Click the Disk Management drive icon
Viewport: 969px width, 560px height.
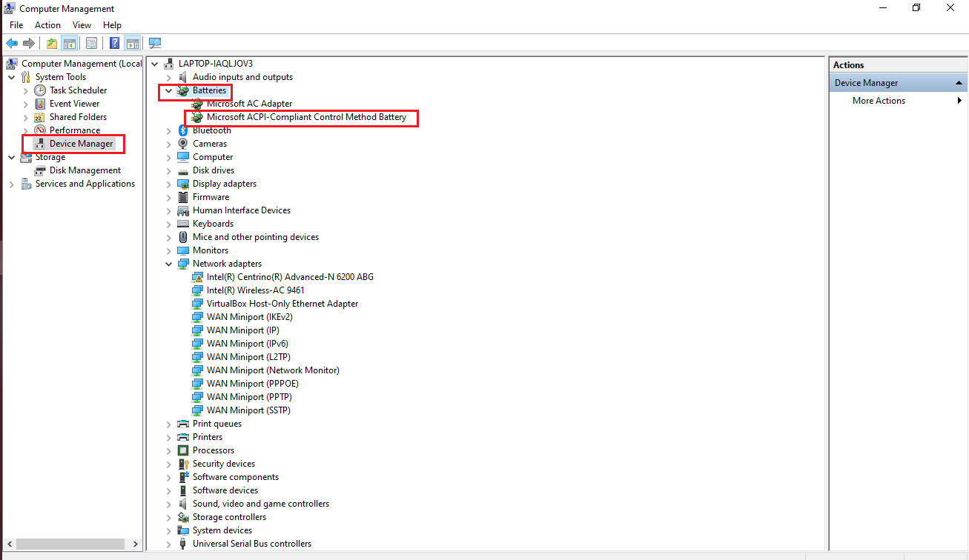(40, 170)
